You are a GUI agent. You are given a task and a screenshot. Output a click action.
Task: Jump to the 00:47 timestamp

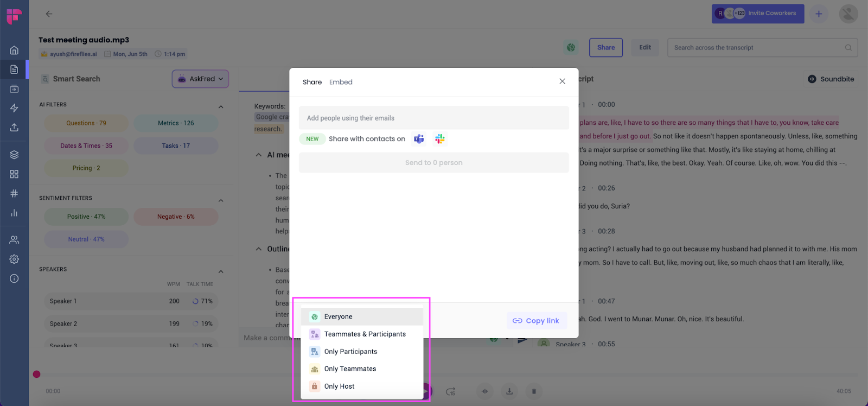pos(607,301)
